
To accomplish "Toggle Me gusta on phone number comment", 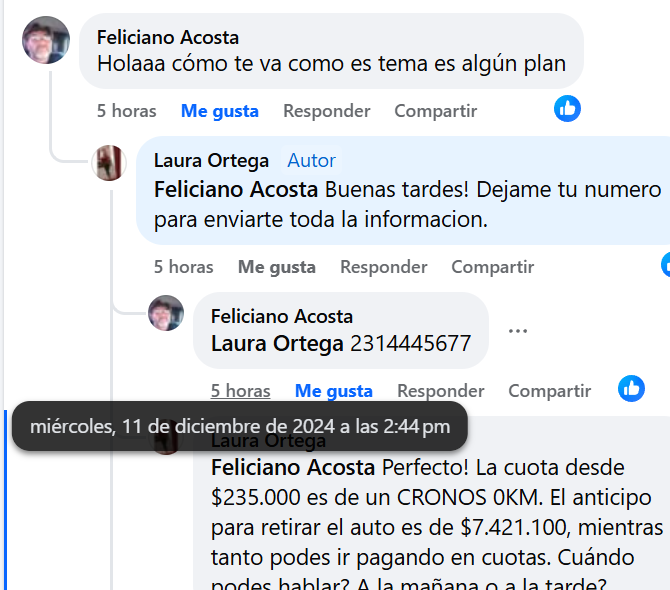I will [x=334, y=391].
